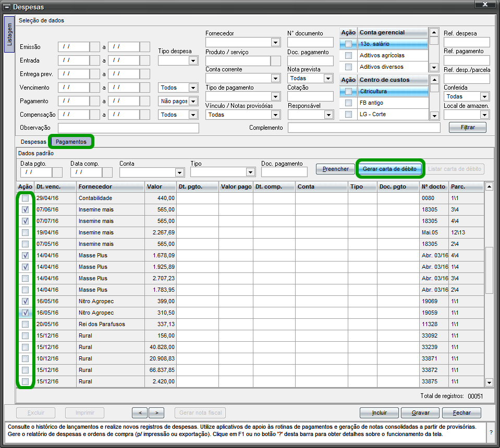
Task: Check the Rural 40.828,00 row checkbox
Action: tap(25, 347)
